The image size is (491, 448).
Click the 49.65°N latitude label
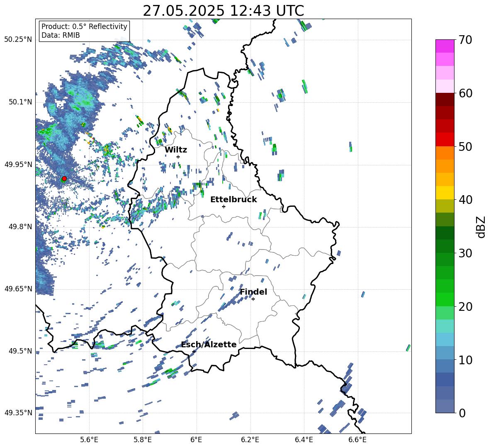18,288
